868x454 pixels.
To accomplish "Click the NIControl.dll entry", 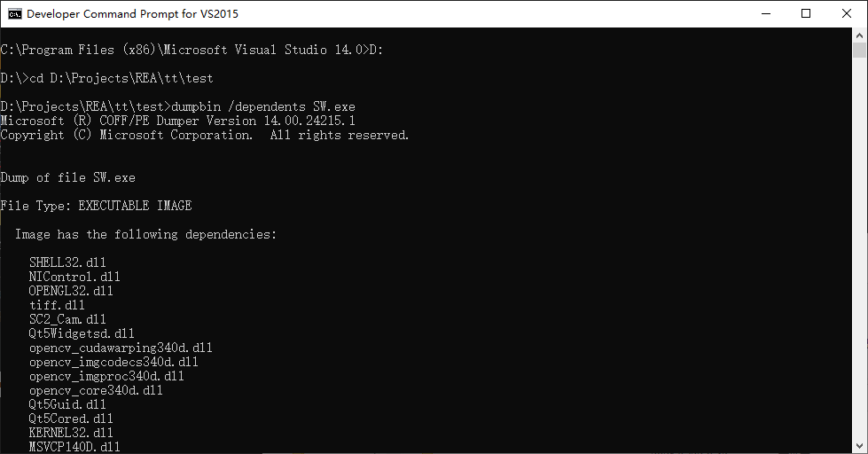I will [x=74, y=277].
